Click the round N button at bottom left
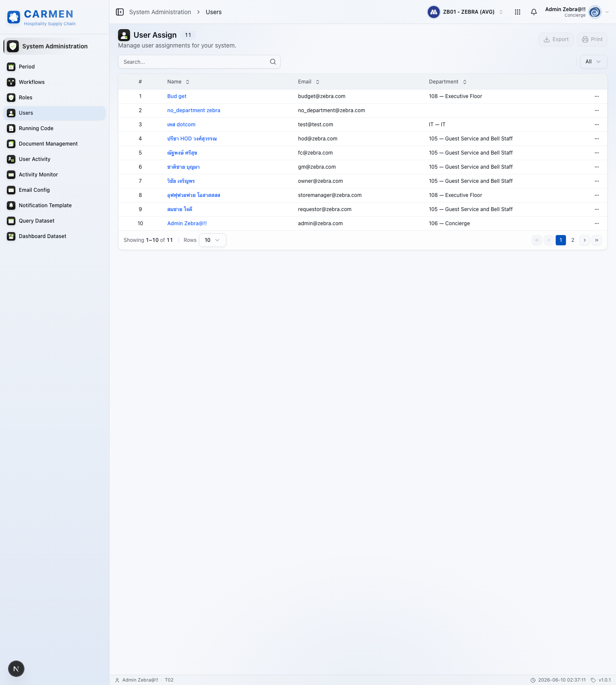 click(16, 669)
